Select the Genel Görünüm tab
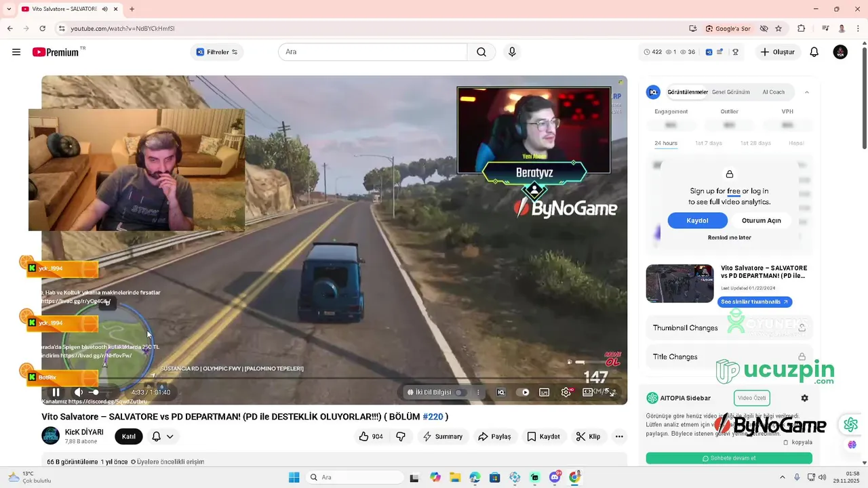868x488 pixels. click(731, 92)
